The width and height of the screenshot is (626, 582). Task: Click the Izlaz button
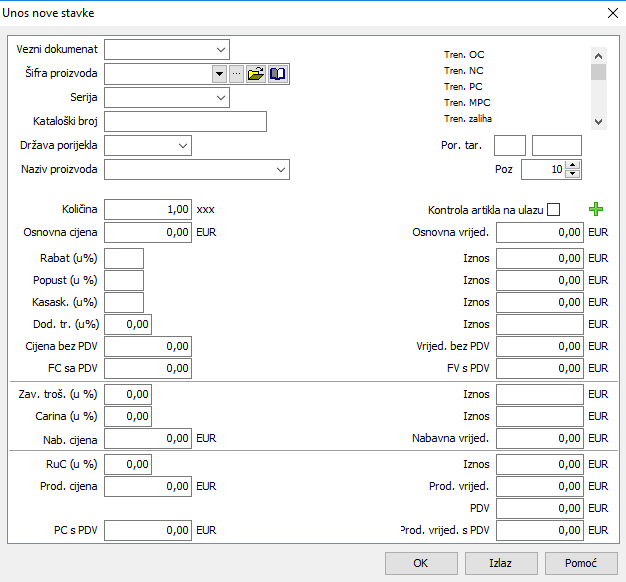(x=500, y=563)
